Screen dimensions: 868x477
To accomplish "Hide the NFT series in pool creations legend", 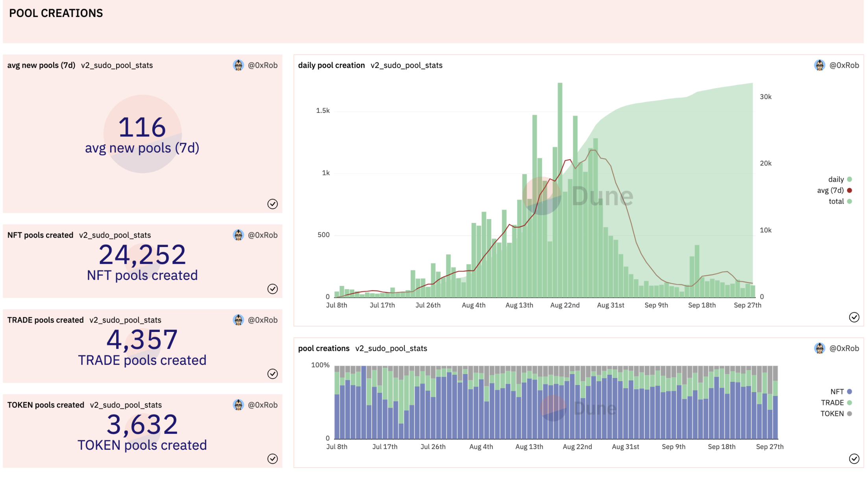I will [837, 392].
